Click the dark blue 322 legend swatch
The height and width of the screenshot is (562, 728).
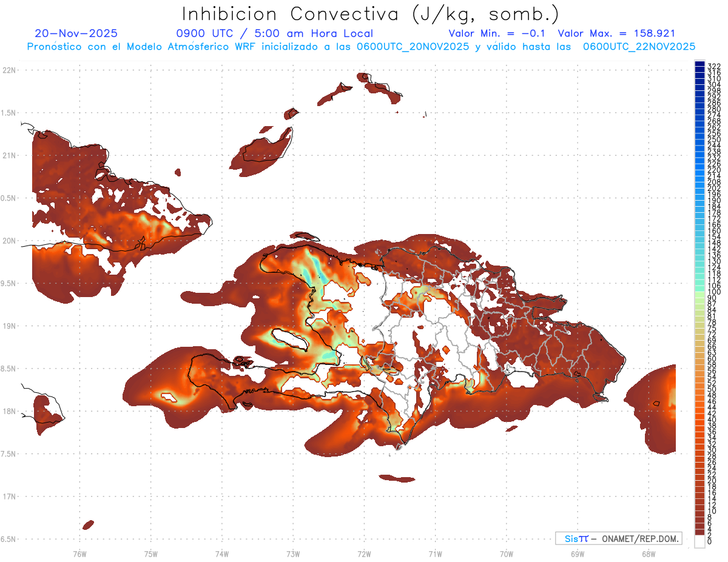(x=699, y=64)
